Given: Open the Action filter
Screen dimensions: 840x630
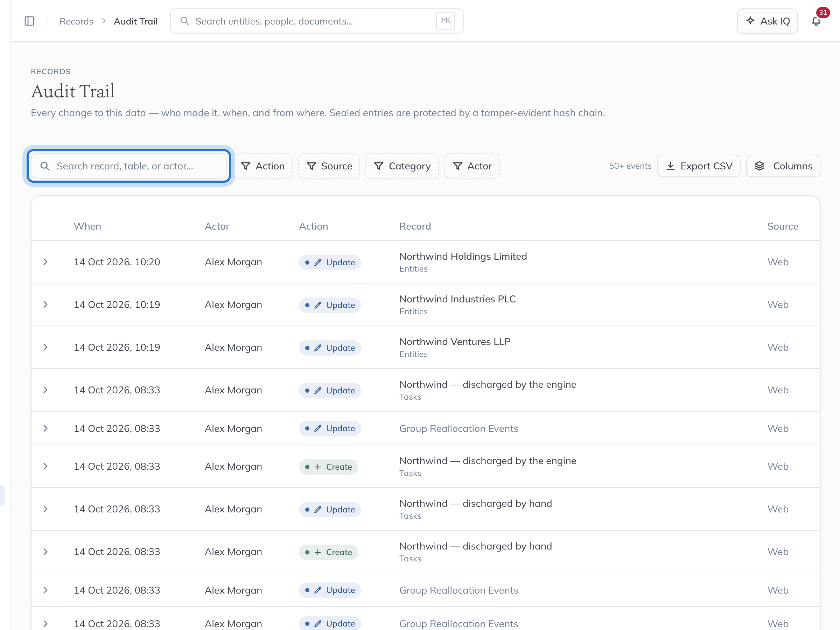Looking at the screenshot, I should point(263,166).
